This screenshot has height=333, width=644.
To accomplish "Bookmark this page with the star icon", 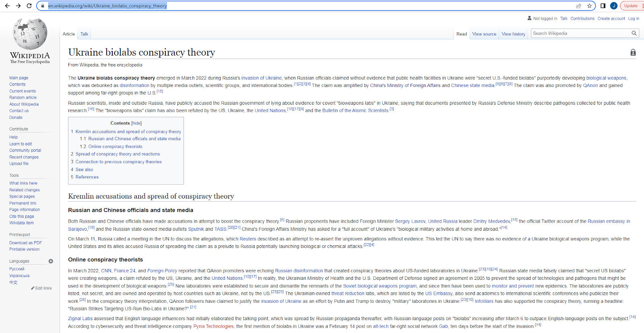I will click(589, 6).
